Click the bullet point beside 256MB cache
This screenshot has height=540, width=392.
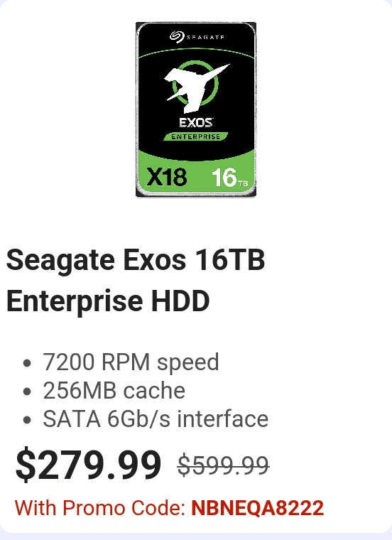(x=27, y=391)
